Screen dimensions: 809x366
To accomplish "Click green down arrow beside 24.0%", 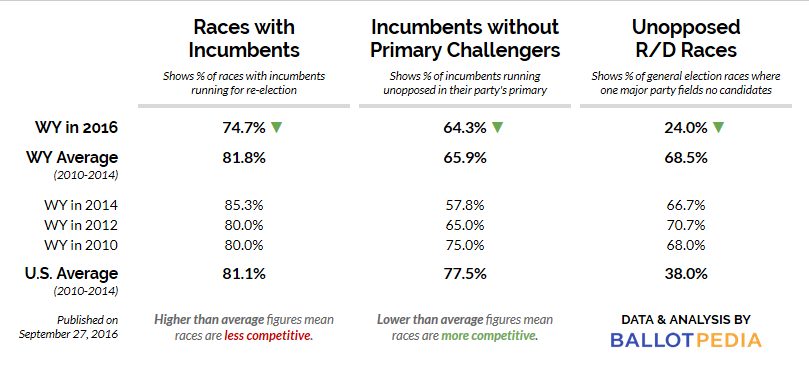I will (718, 128).
